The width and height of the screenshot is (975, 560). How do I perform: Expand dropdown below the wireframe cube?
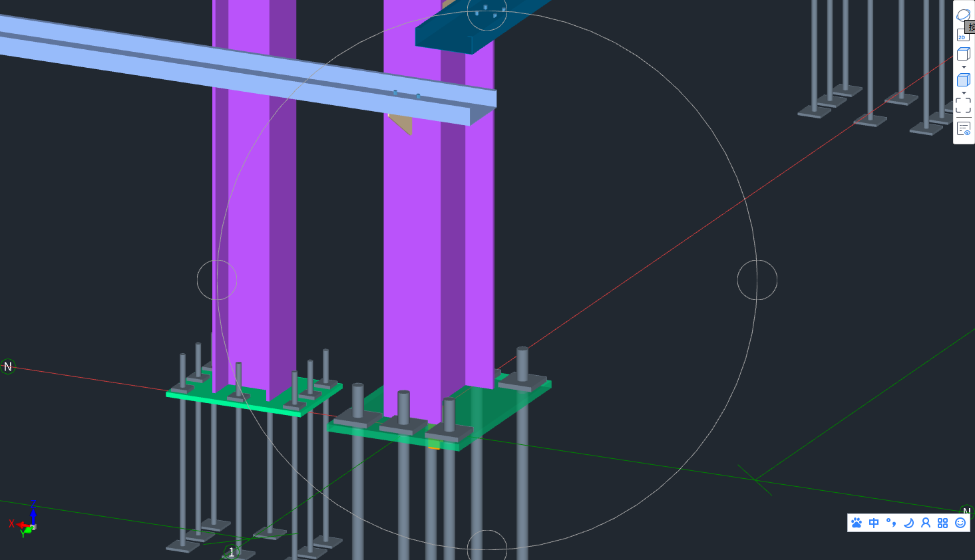coord(964,67)
